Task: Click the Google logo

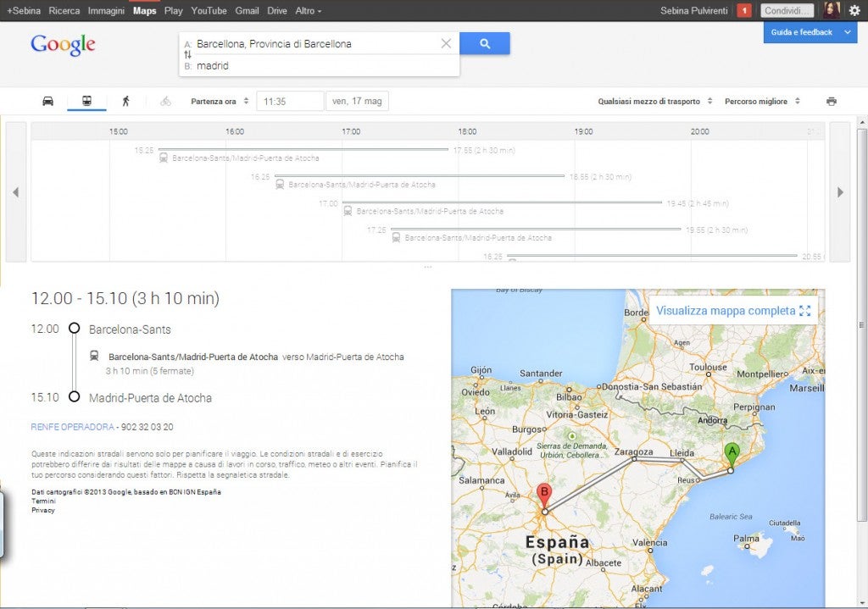Action: (x=63, y=45)
